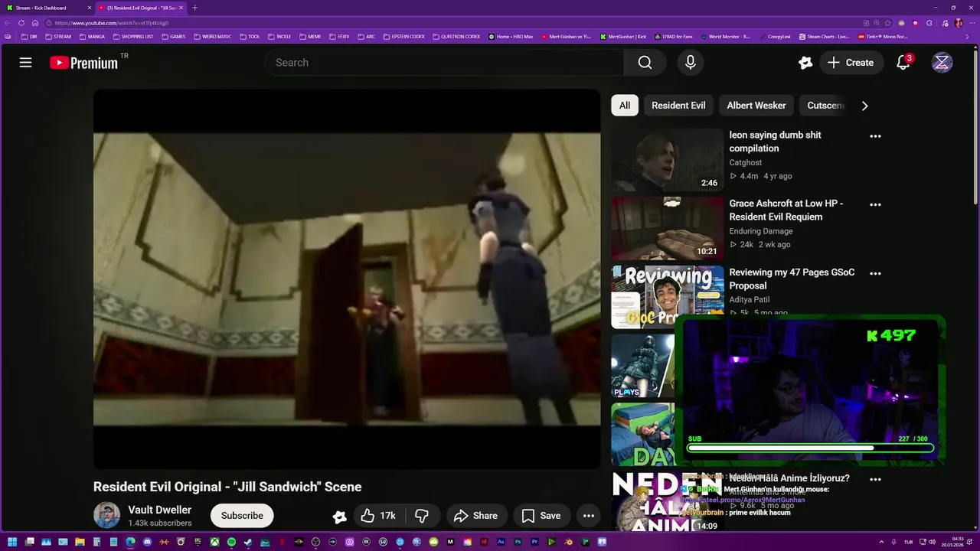This screenshot has height=551, width=980.
Task: Subscribe to Vault Dweller channel
Action: click(x=242, y=516)
